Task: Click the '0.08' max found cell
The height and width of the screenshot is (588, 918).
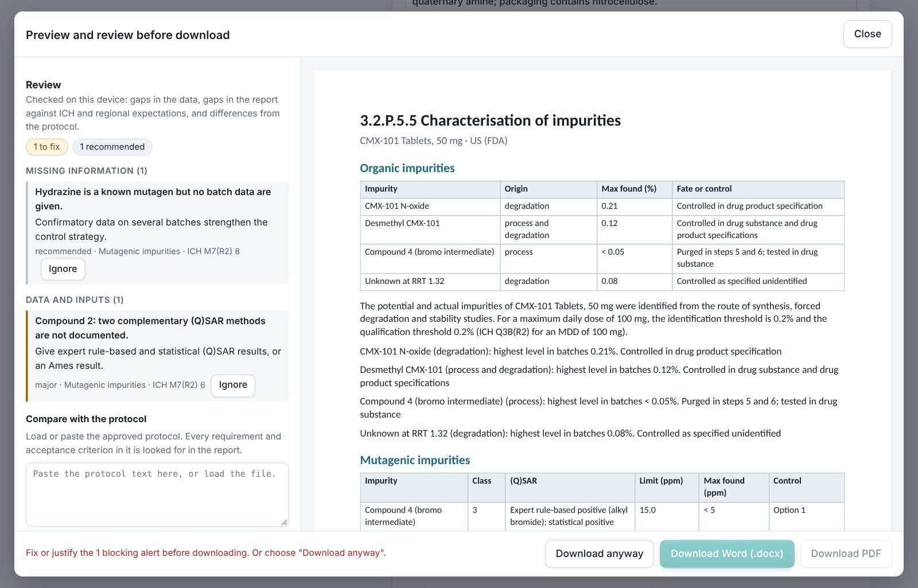Action: click(x=634, y=282)
